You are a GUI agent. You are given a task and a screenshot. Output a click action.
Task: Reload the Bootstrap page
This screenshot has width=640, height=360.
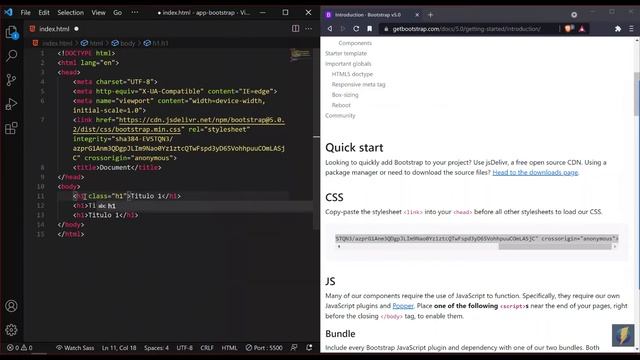point(356,29)
